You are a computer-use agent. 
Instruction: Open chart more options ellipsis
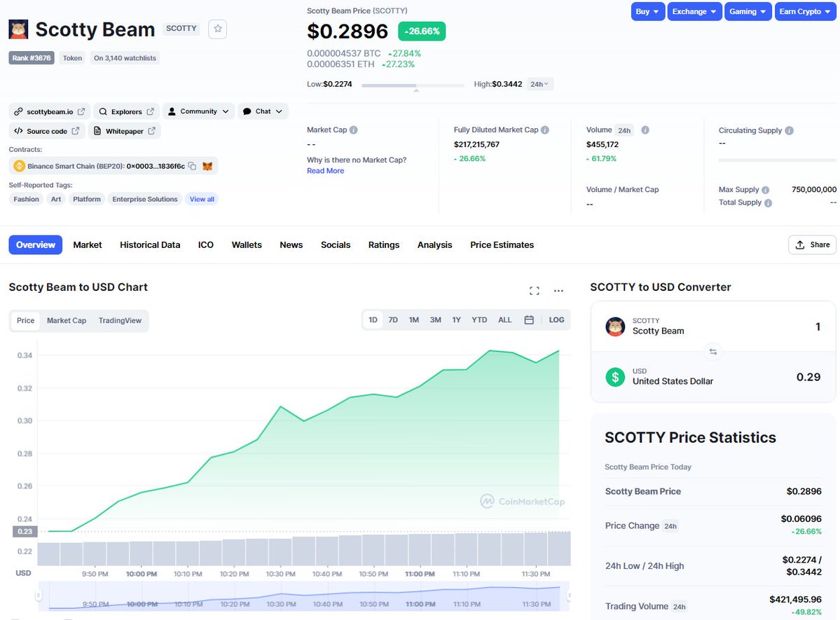(559, 291)
